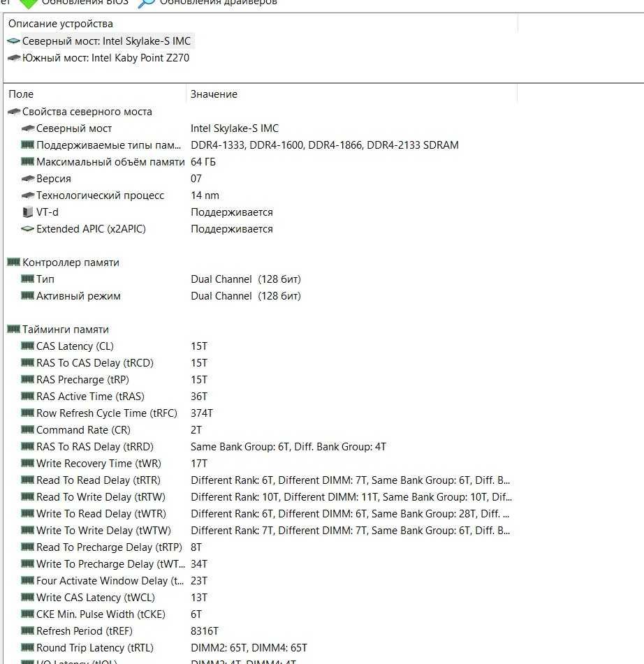Click icon beside RAS Precharge (tRP)
Image resolution: width=644 pixels, height=664 pixels.
27,379
